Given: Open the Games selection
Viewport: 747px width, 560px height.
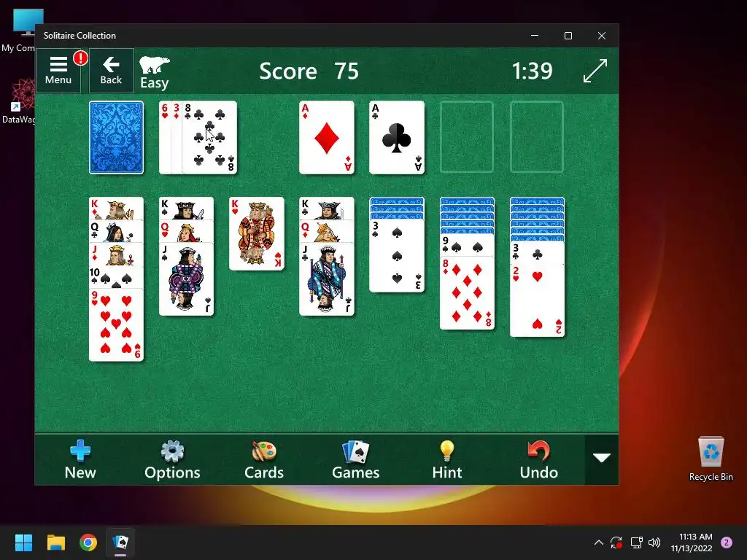Looking at the screenshot, I should (355, 459).
